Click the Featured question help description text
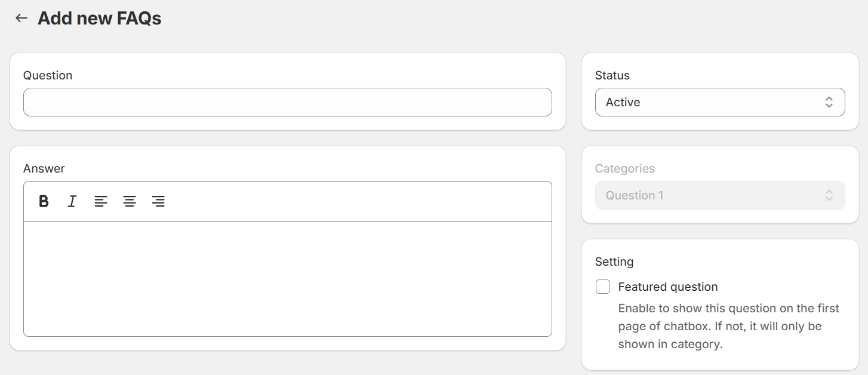Viewport: 868px width, 375px height. (x=728, y=326)
